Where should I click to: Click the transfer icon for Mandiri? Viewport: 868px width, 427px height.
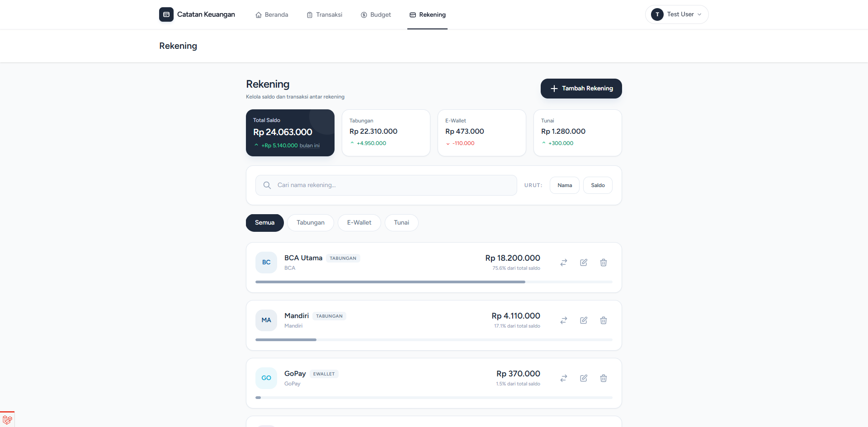(564, 320)
